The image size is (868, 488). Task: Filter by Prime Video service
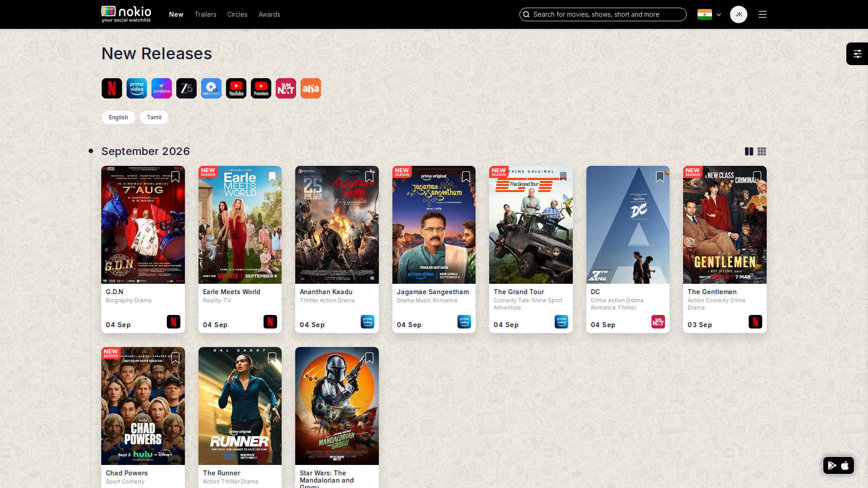tap(137, 89)
